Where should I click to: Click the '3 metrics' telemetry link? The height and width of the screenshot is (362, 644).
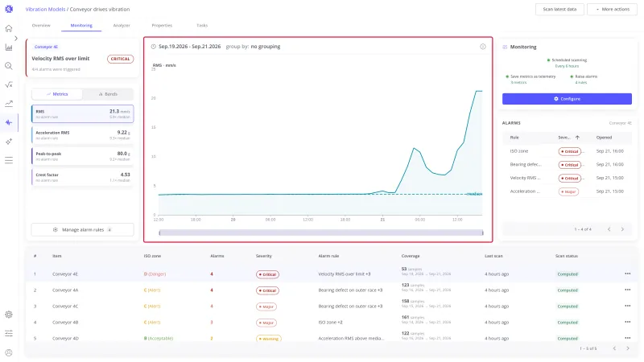pos(518,83)
